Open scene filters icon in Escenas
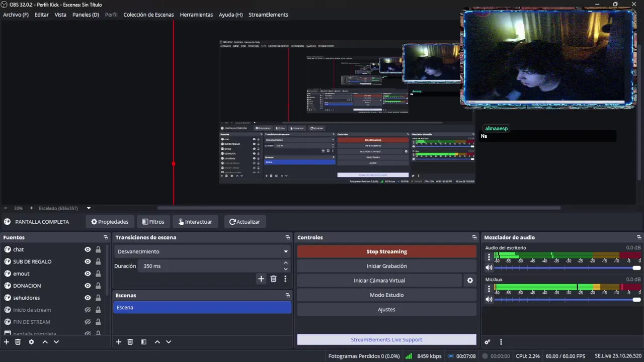 143,342
